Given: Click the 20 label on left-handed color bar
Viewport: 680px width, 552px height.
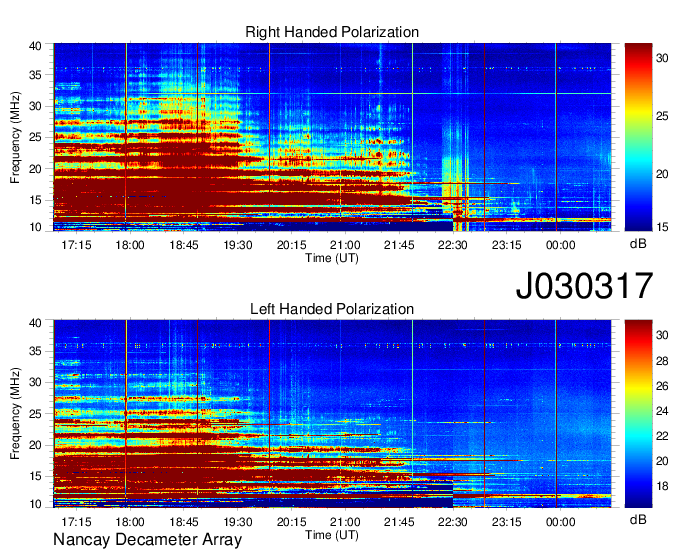Looking at the screenshot, I should 662,461.
